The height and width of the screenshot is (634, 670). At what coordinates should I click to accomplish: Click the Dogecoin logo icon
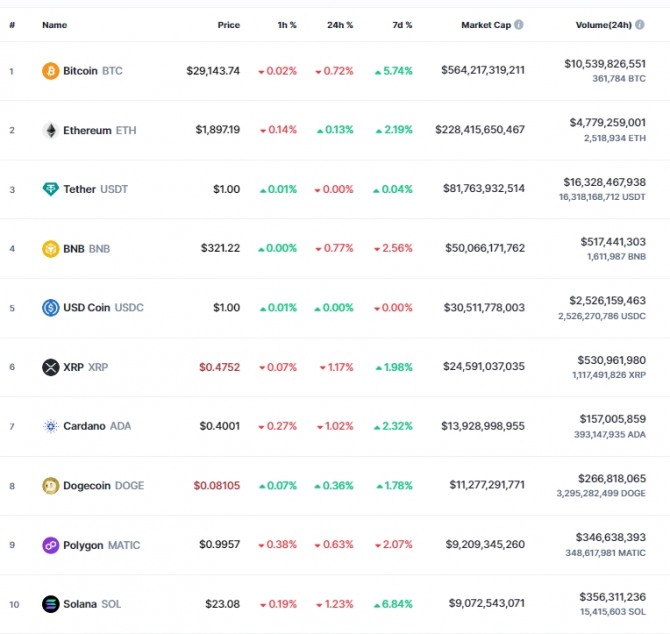[50, 486]
